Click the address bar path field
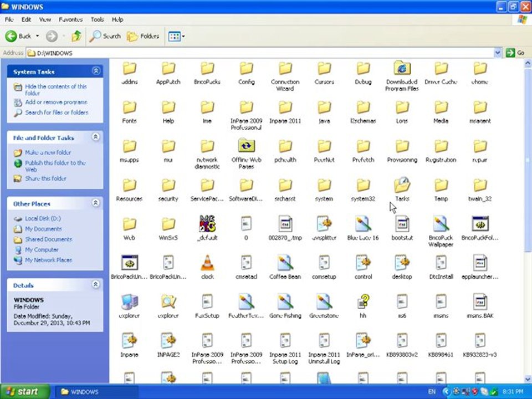The image size is (532, 399). coord(260,53)
